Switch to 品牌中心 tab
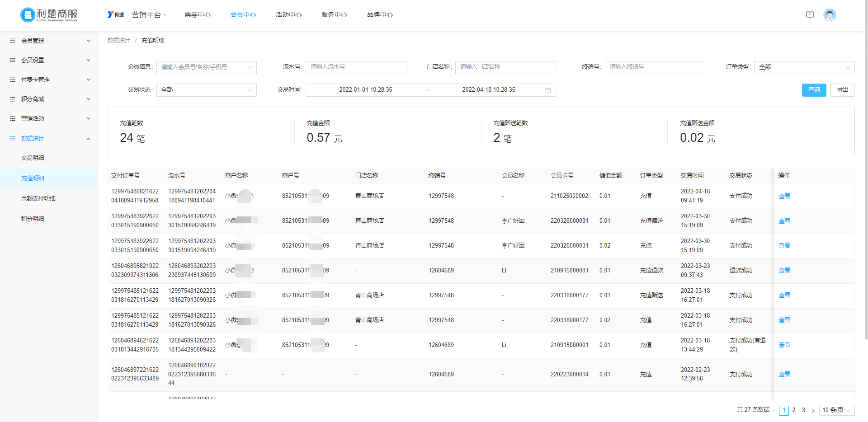This screenshot has height=422, width=868. [380, 14]
